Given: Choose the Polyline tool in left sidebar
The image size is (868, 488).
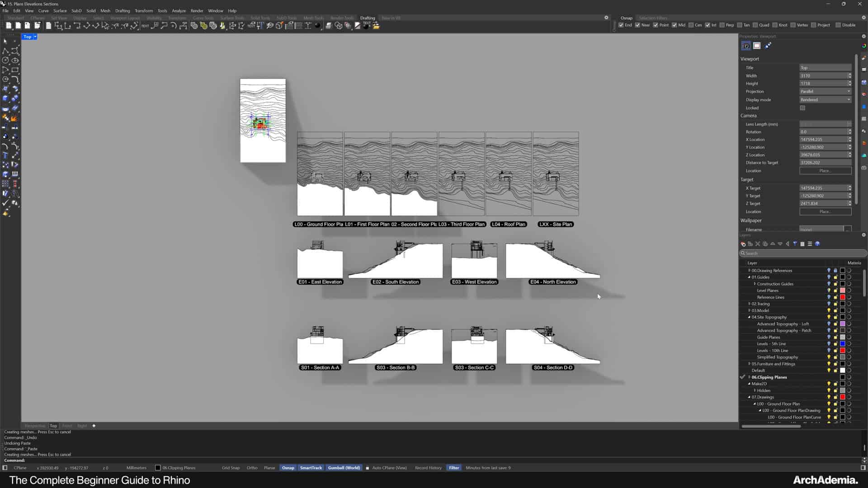Looking at the screenshot, I should coord(5,51).
